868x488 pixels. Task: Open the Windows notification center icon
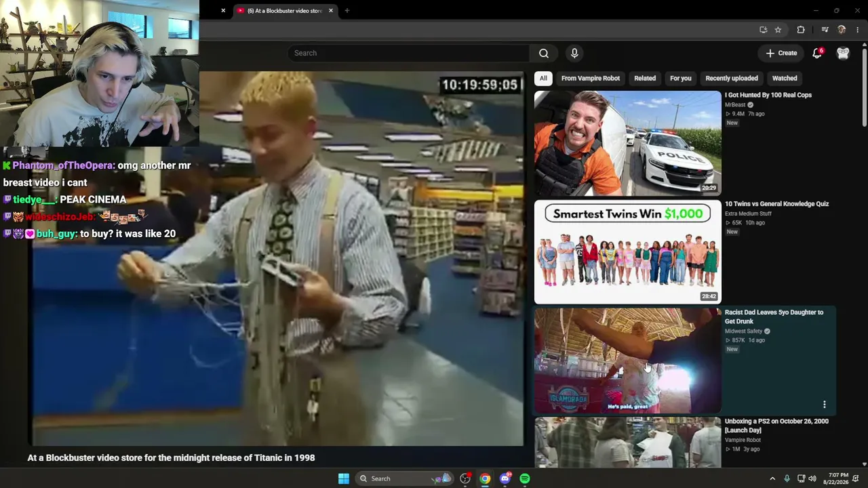click(856, 479)
